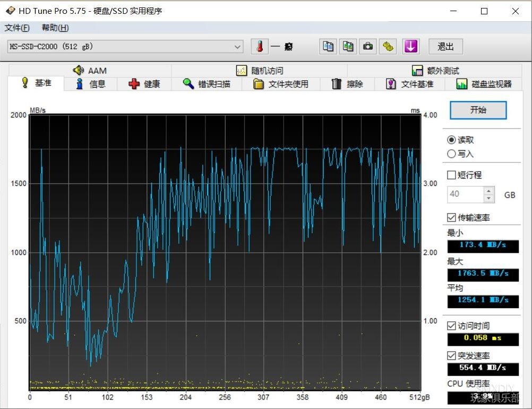Toggle the 突发速率 burst rate checkbox
Screen dimensions: 532x409
coord(451,355)
